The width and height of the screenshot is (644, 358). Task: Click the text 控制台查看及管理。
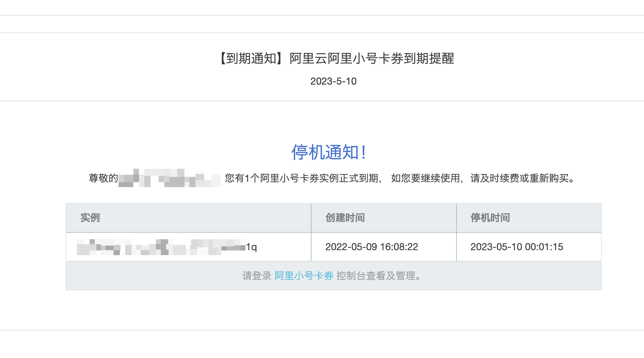click(379, 276)
